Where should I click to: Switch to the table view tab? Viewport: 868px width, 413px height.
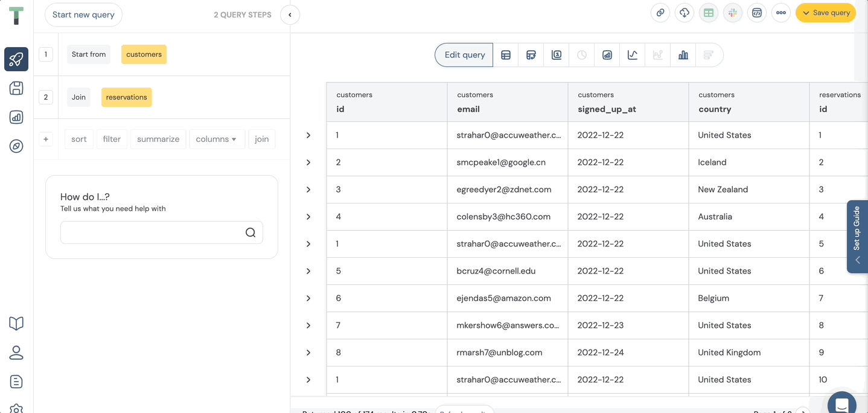(x=506, y=55)
